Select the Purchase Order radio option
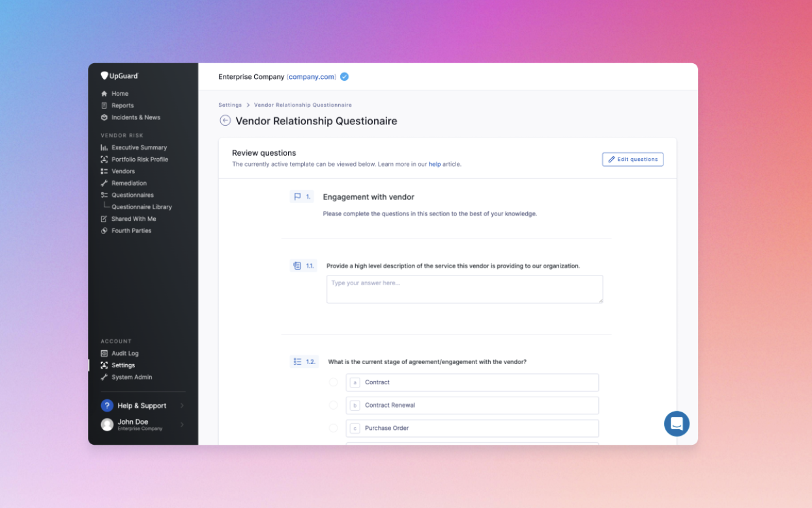 click(x=334, y=428)
